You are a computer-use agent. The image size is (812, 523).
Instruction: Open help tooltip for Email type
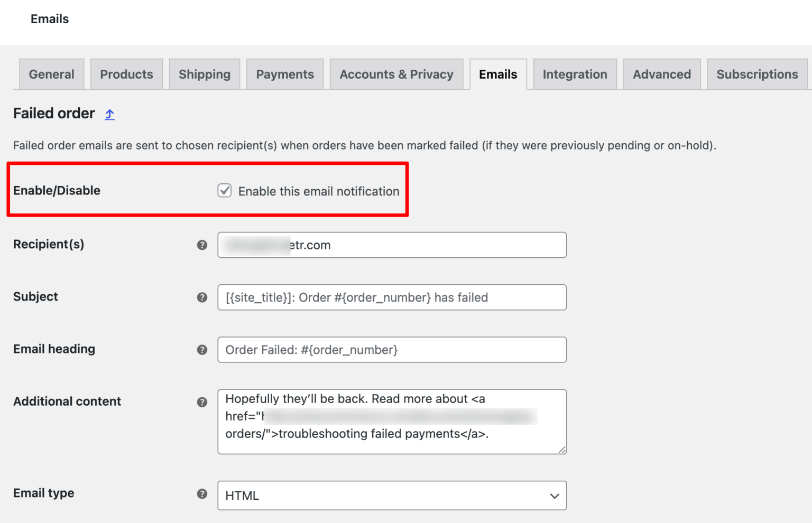pyautogui.click(x=202, y=494)
